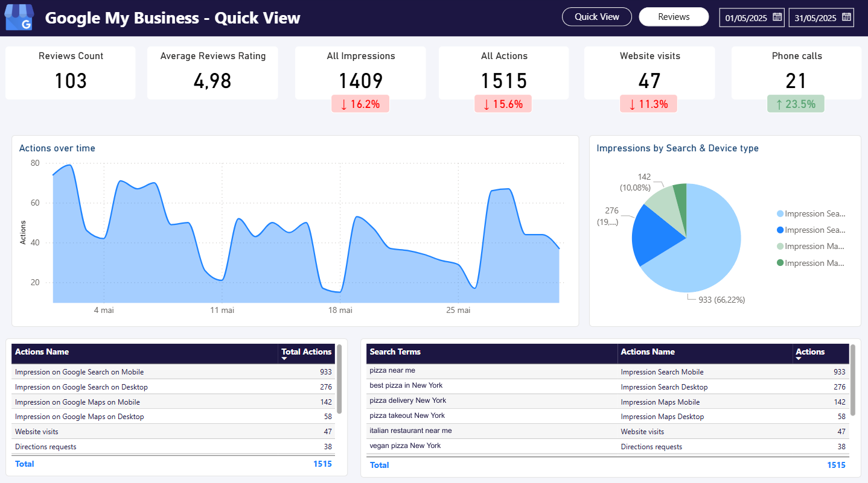This screenshot has width=868, height=483.
Task: Click the All Impressions 16.2% decrease badge
Action: [x=360, y=104]
